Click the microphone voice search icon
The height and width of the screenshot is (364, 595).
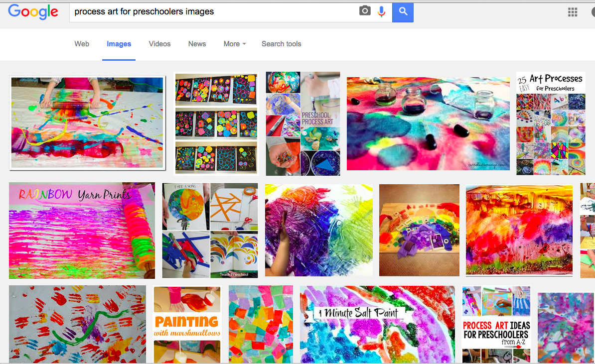(382, 11)
